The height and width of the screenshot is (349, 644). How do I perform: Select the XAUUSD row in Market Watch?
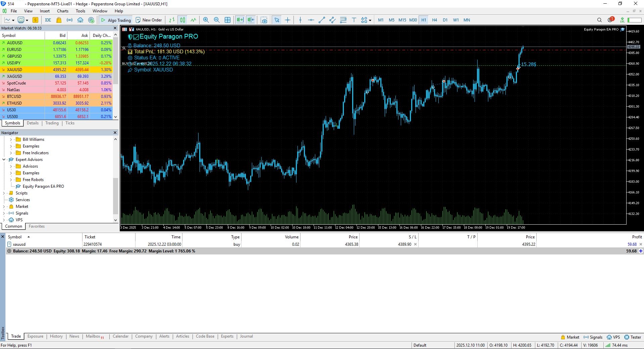(x=56, y=70)
